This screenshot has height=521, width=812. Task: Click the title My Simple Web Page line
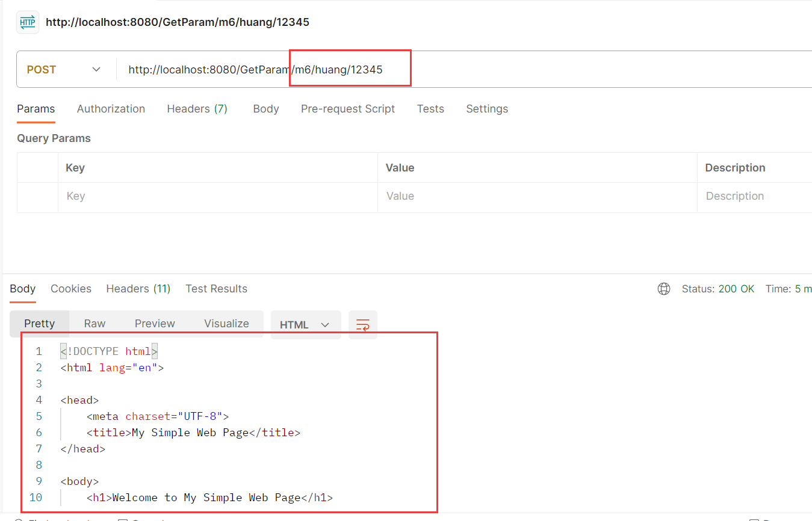pyautogui.click(x=193, y=433)
